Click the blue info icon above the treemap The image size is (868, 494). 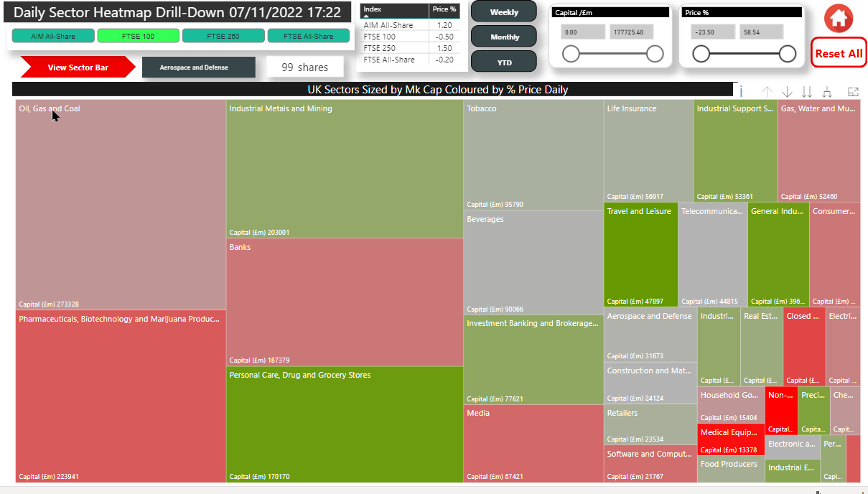tap(741, 92)
